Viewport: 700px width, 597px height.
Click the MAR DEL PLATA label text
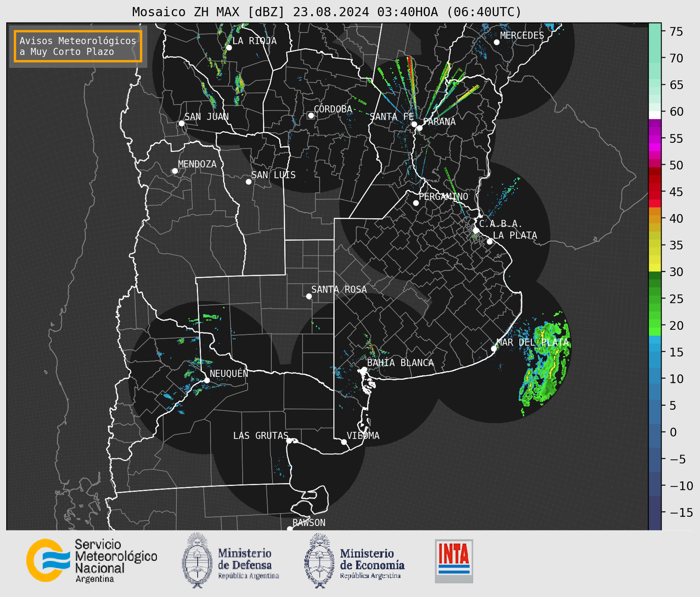[x=532, y=343]
